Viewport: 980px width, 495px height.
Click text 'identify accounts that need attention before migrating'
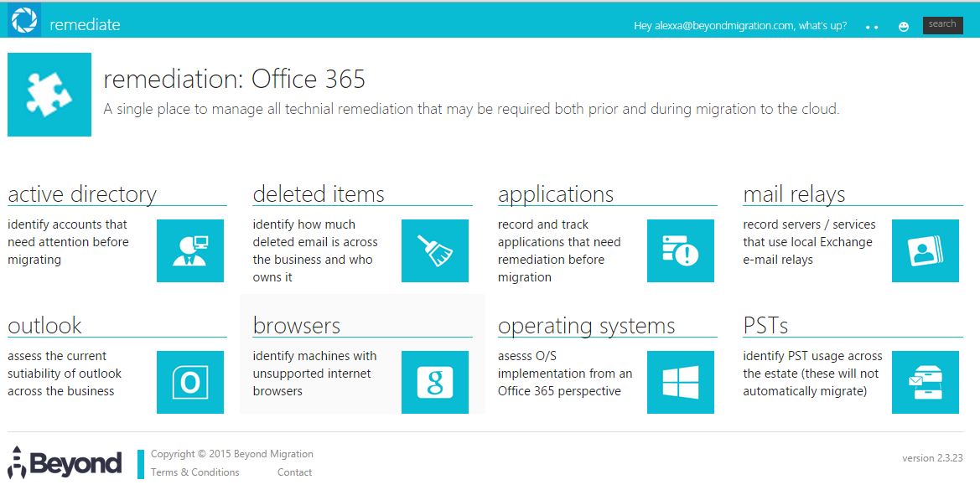[x=68, y=242]
